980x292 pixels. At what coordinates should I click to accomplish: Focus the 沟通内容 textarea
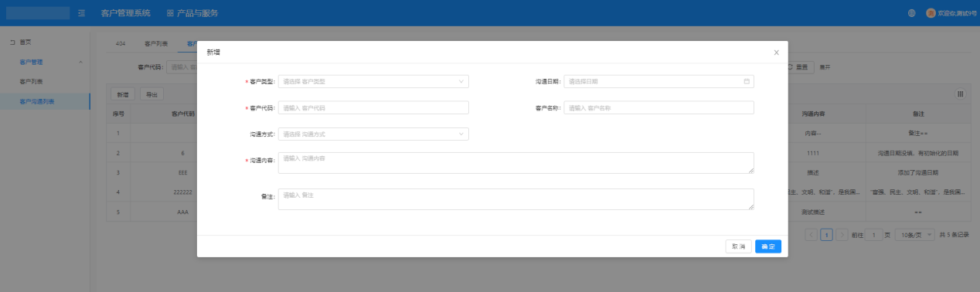[x=516, y=162]
